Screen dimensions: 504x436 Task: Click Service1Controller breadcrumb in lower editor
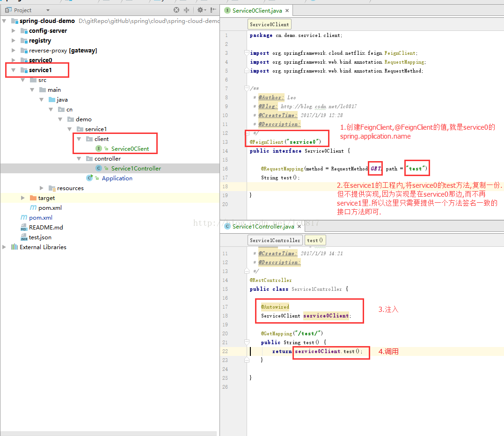pos(275,240)
